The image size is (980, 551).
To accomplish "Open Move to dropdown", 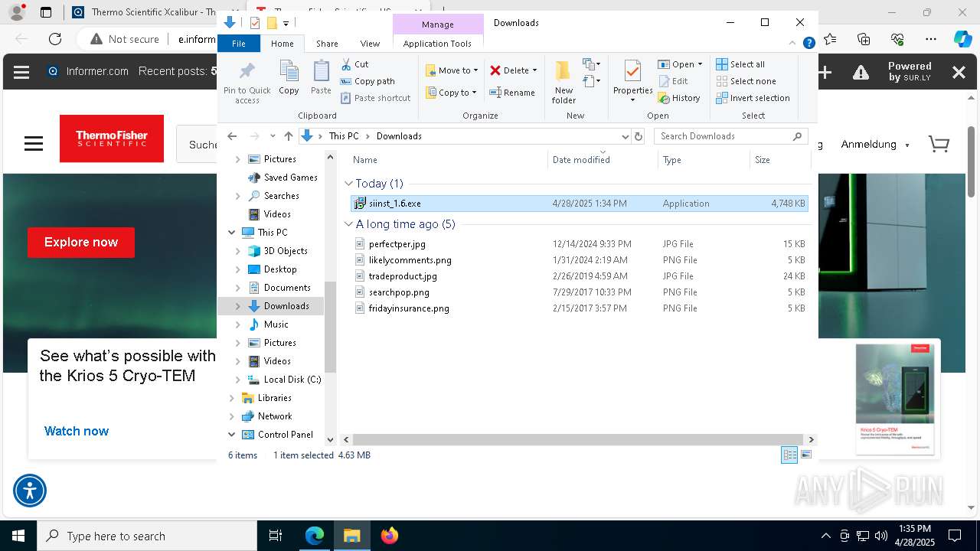I will (x=452, y=70).
